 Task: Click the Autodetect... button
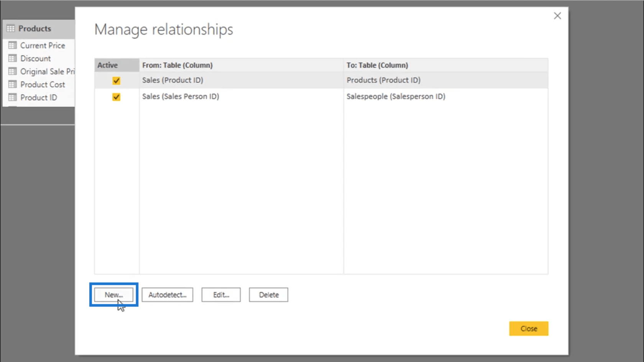(x=168, y=295)
